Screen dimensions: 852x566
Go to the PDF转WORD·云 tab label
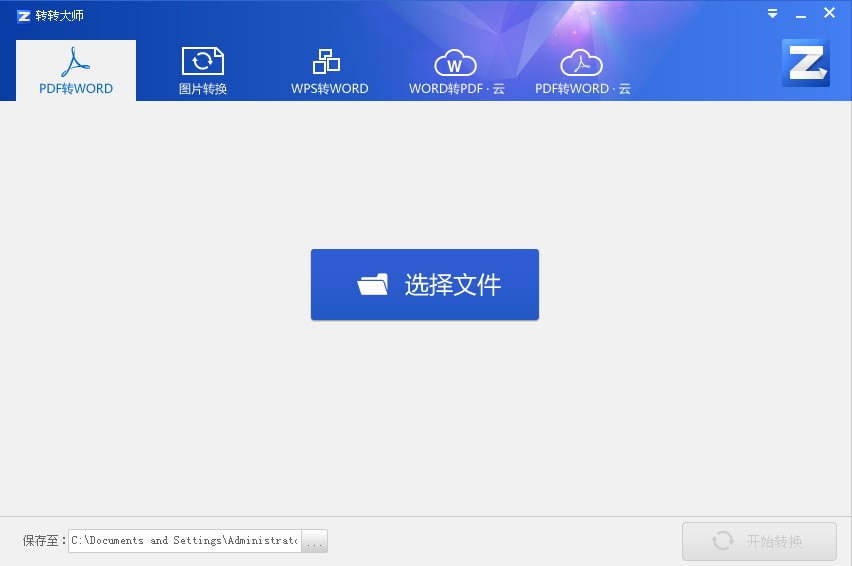click(x=582, y=89)
